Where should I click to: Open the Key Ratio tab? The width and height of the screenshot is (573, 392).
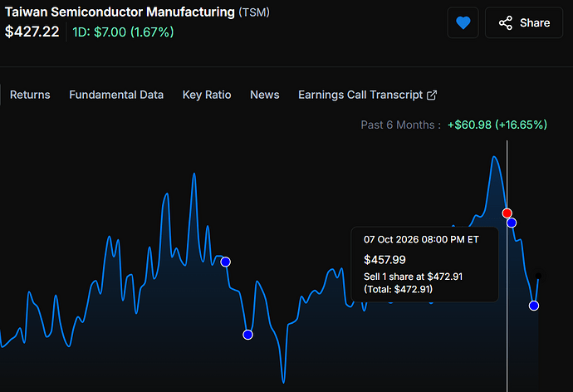(x=207, y=95)
